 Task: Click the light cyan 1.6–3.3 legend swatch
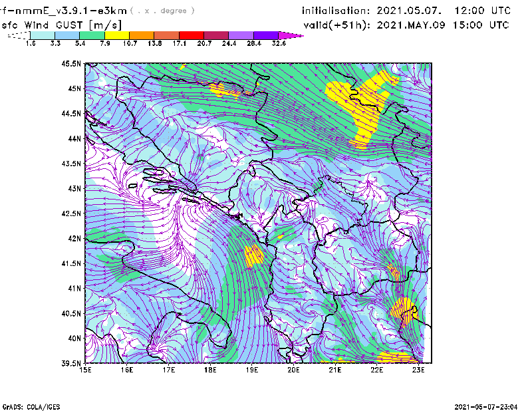[43, 35]
